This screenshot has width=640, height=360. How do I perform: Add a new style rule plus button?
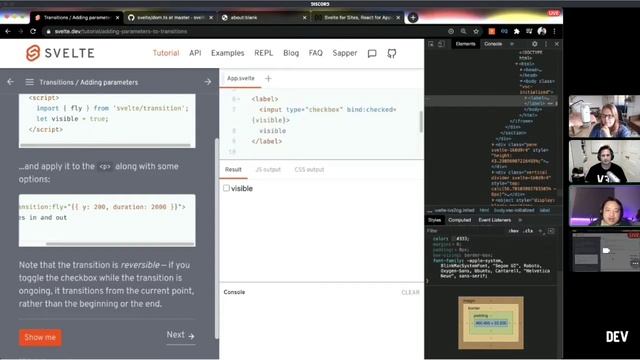tap(540, 231)
